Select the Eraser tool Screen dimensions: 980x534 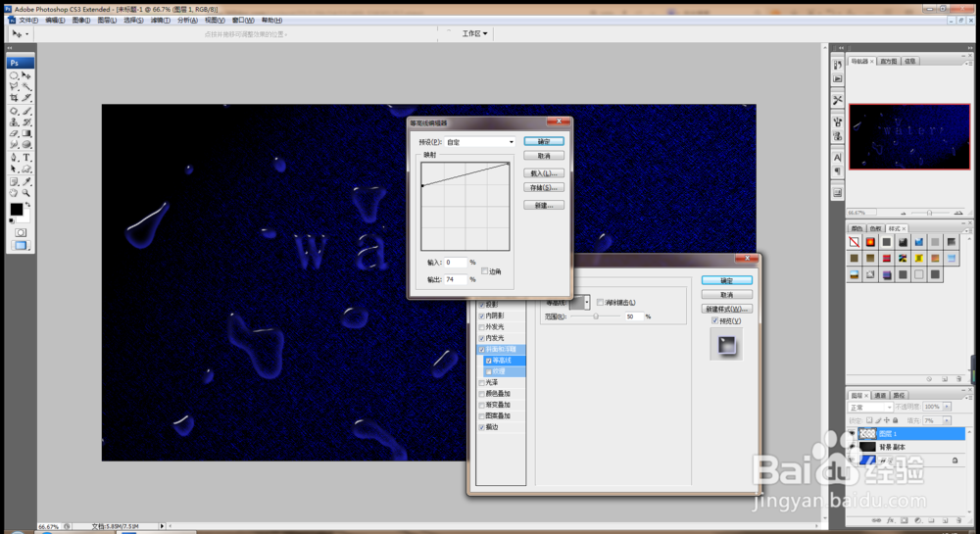tap(14, 133)
